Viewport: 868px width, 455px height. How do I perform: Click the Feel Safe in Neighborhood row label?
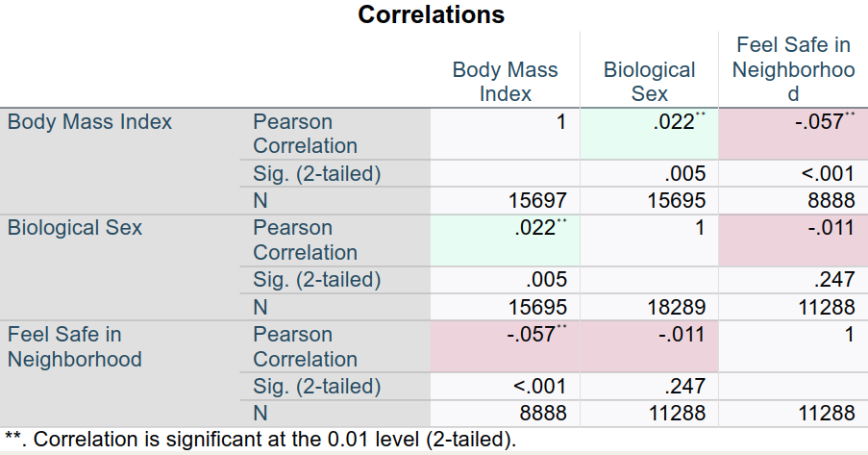pos(75,346)
